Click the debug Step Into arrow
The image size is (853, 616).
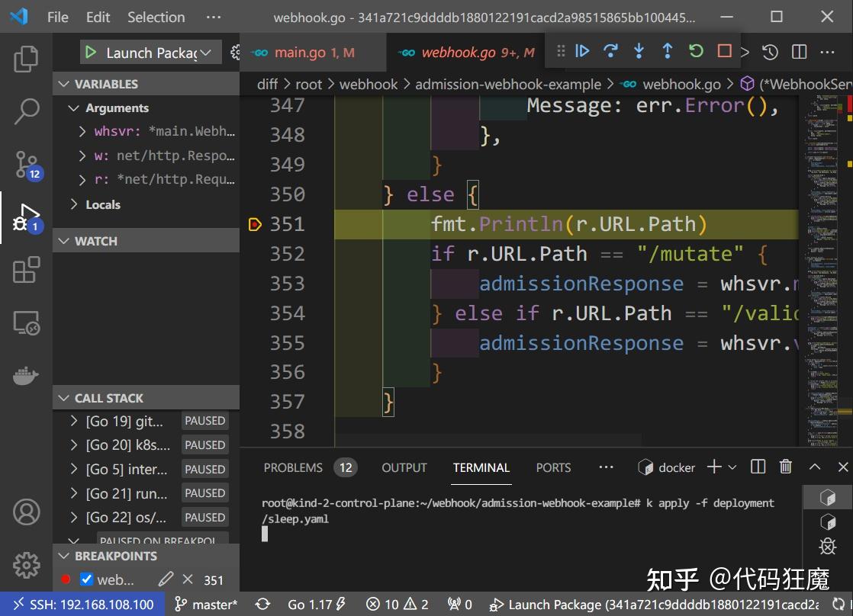click(639, 51)
